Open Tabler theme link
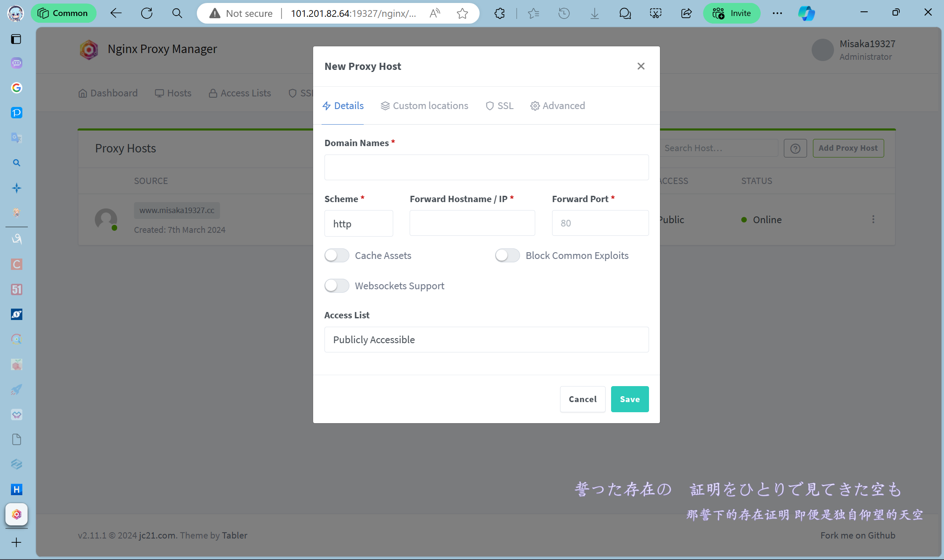Image resolution: width=944 pixels, height=560 pixels. [235, 535]
